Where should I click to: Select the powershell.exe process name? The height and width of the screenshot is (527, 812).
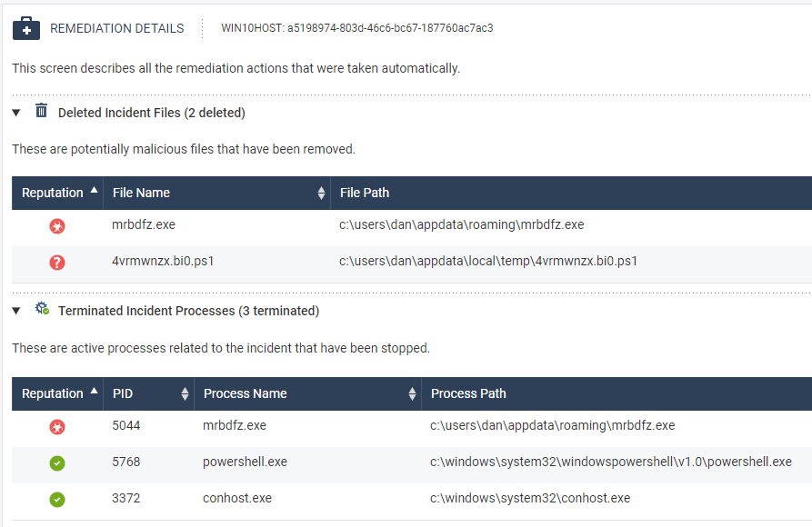point(245,462)
